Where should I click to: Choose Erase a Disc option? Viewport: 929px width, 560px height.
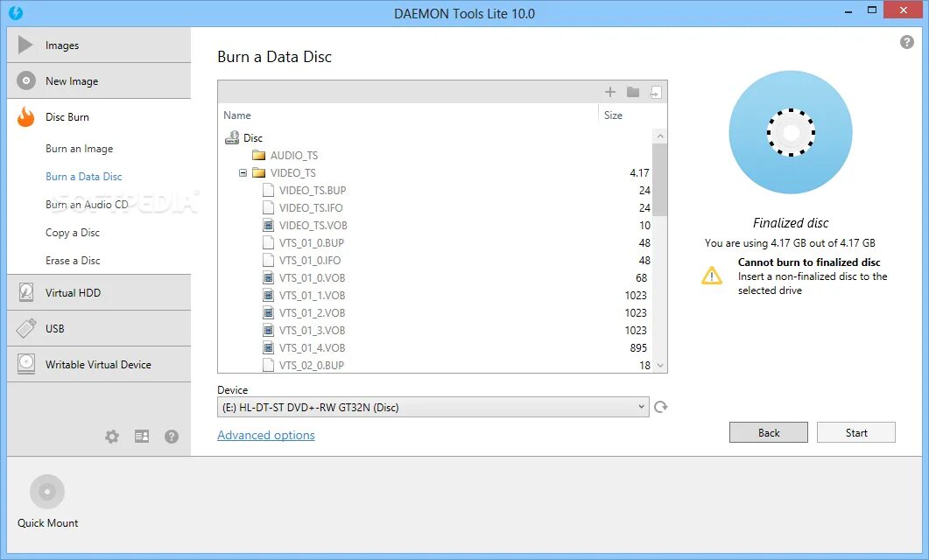pyautogui.click(x=73, y=261)
